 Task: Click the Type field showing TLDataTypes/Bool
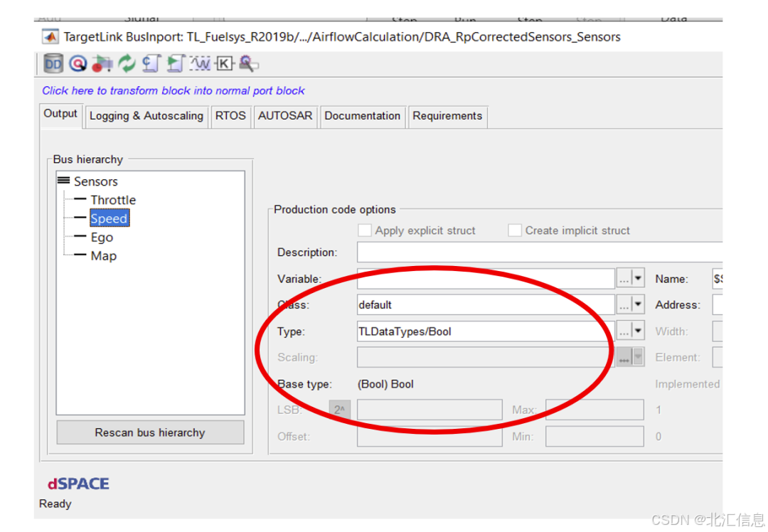coord(486,331)
